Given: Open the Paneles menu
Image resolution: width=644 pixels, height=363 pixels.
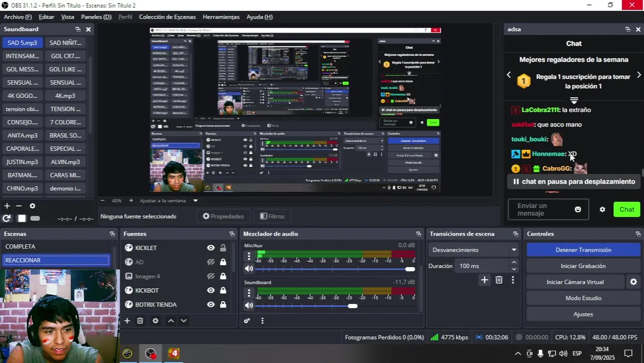Looking at the screenshot, I should point(96,17).
